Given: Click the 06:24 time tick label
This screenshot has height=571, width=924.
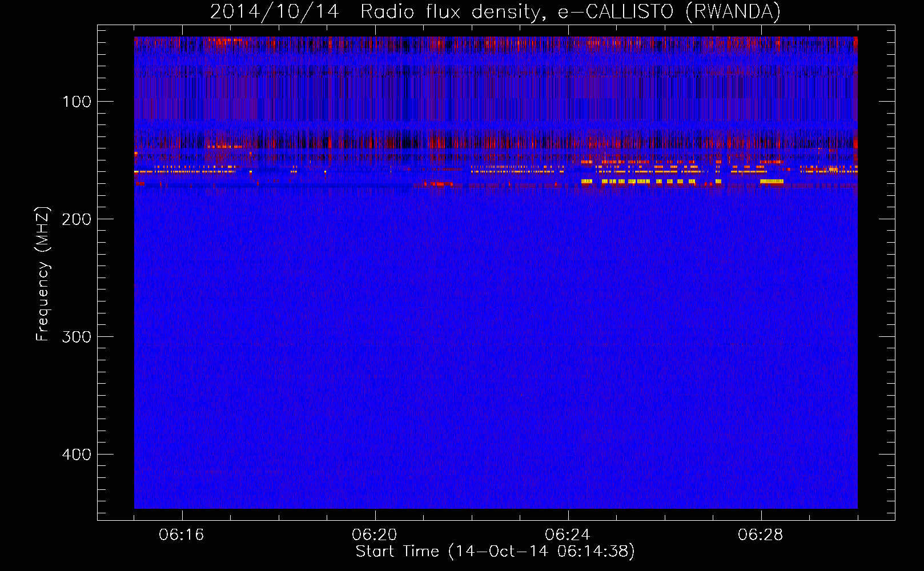Looking at the screenshot, I should click(x=567, y=535).
